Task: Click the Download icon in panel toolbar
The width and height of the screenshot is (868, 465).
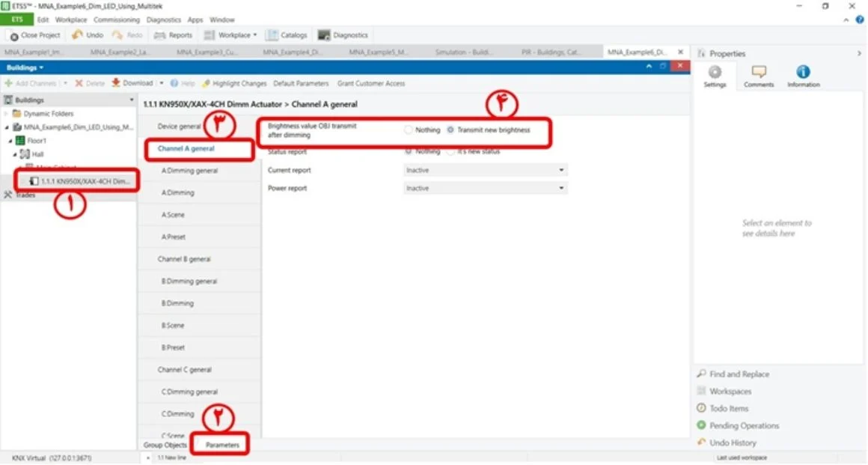Action: coord(116,82)
